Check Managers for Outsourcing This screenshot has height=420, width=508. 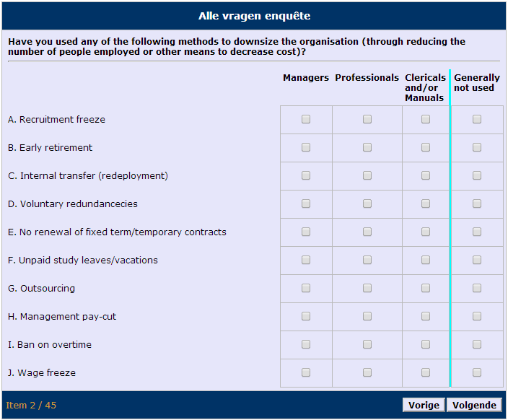tap(306, 289)
